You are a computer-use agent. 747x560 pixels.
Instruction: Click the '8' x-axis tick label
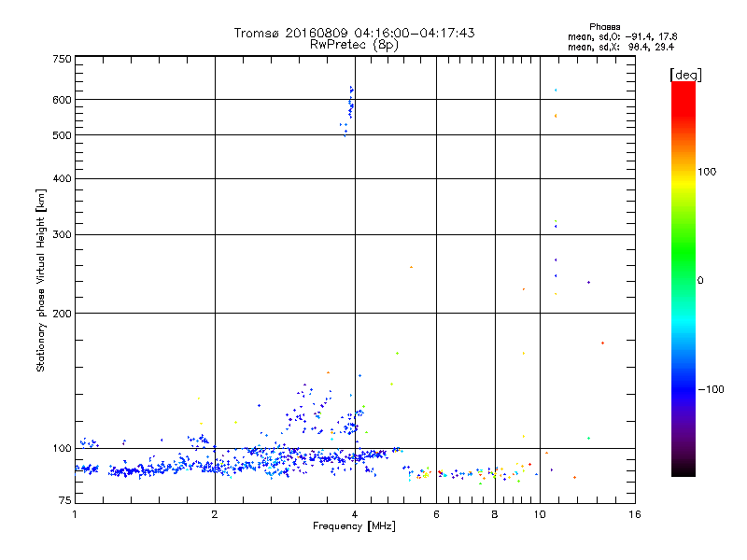pyautogui.click(x=495, y=514)
